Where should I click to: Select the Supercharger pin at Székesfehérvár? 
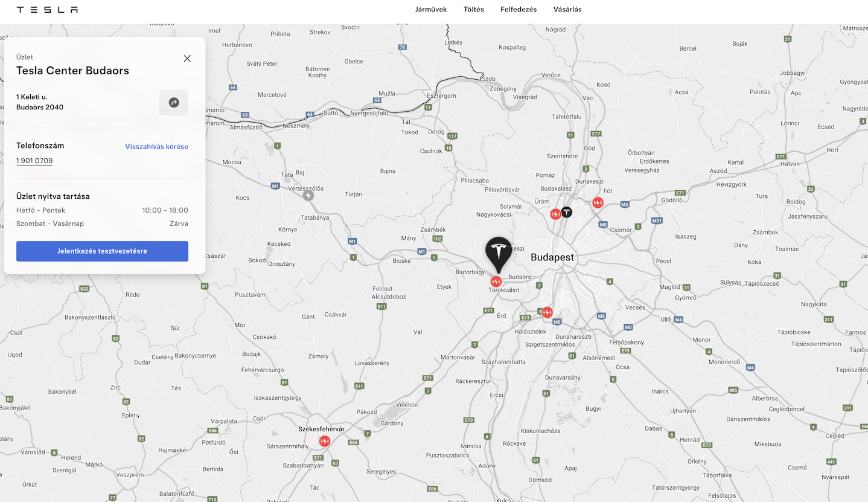tap(325, 441)
